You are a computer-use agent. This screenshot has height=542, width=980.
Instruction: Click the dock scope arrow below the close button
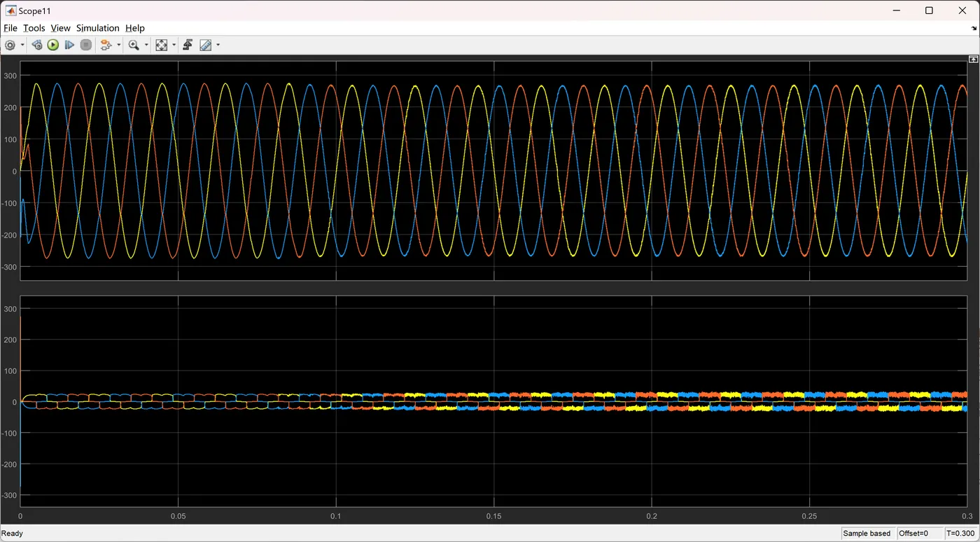pos(974,29)
